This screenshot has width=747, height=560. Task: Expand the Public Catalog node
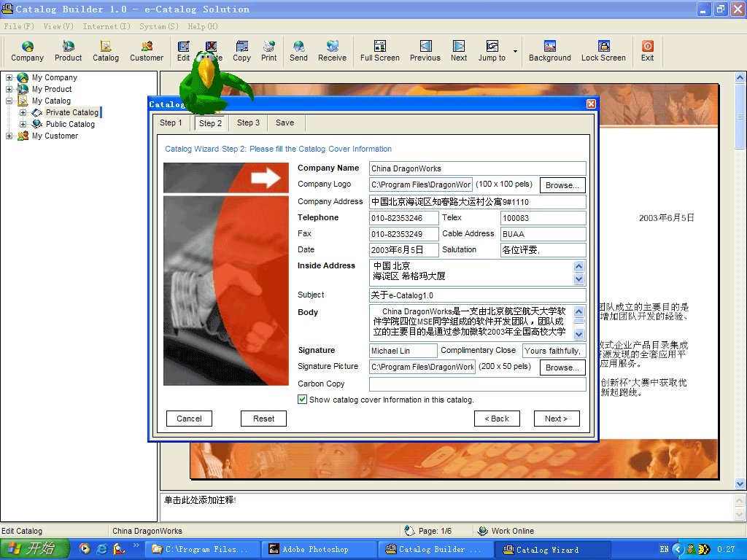pyautogui.click(x=23, y=124)
